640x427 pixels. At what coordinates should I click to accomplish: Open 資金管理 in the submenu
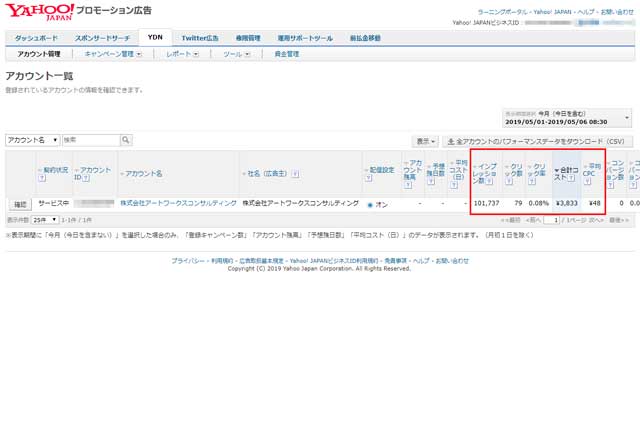tap(287, 54)
